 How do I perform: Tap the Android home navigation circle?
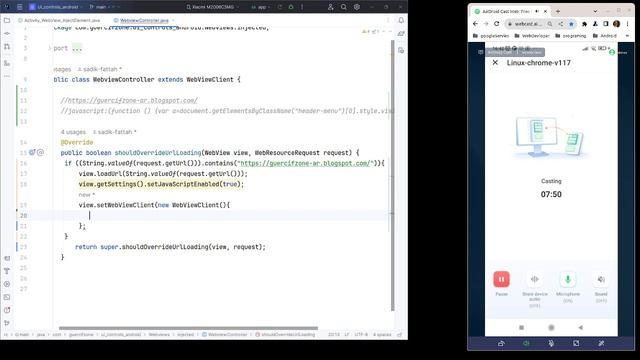(551, 327)
